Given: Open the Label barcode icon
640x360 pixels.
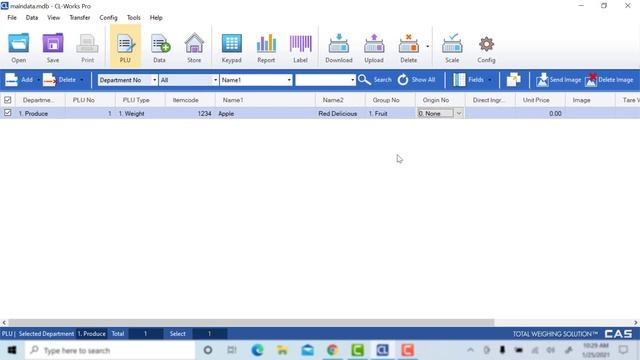Looking at the screenshot, I should [300, 47].
